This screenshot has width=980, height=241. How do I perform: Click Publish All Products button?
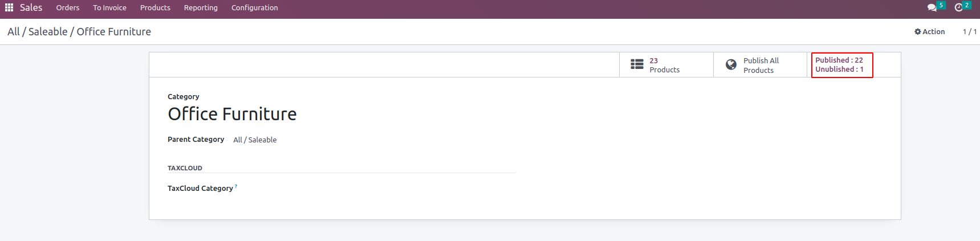(x=761, y=65)
